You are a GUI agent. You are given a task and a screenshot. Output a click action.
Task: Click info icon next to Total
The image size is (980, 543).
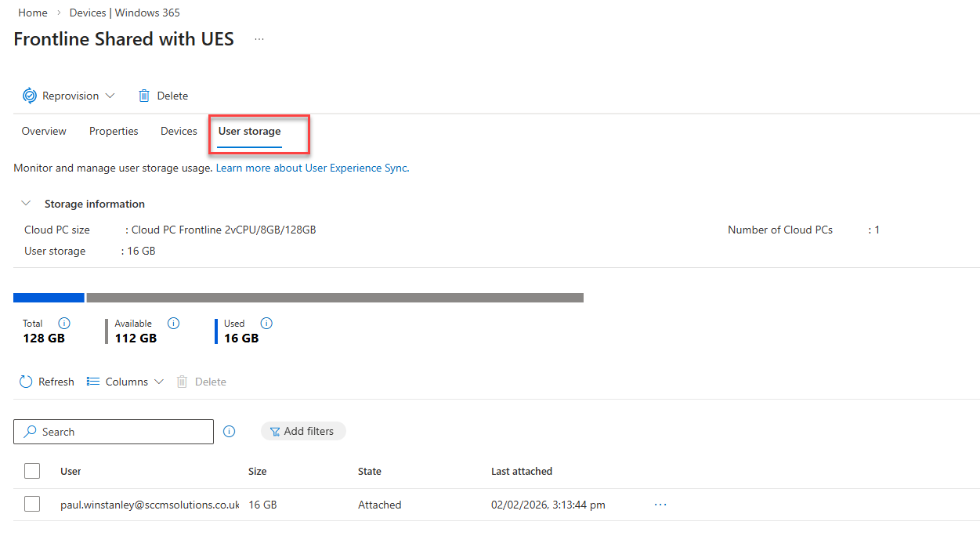(x=64, y=324)
